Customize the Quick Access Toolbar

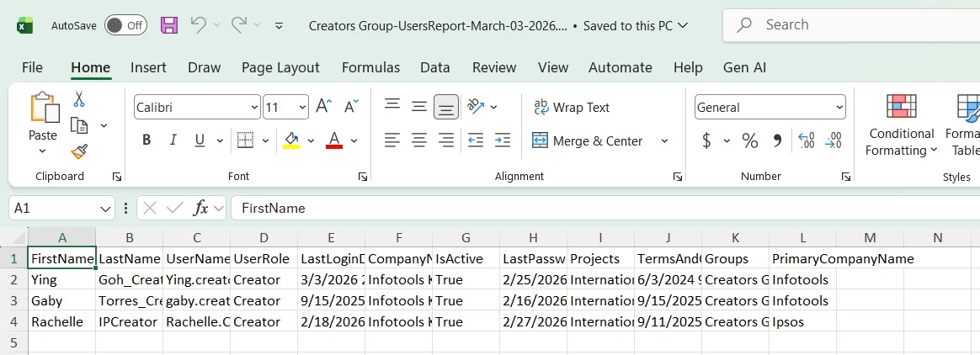[280, 26]
